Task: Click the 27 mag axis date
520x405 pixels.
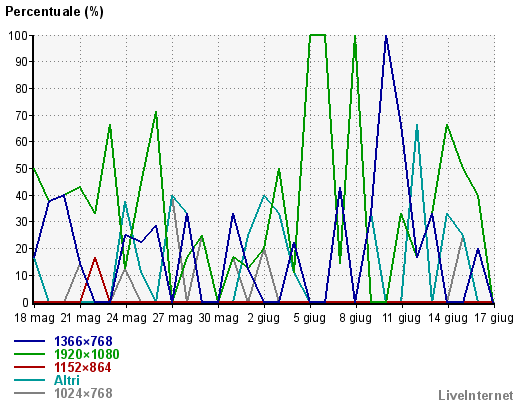Action: 172,318
